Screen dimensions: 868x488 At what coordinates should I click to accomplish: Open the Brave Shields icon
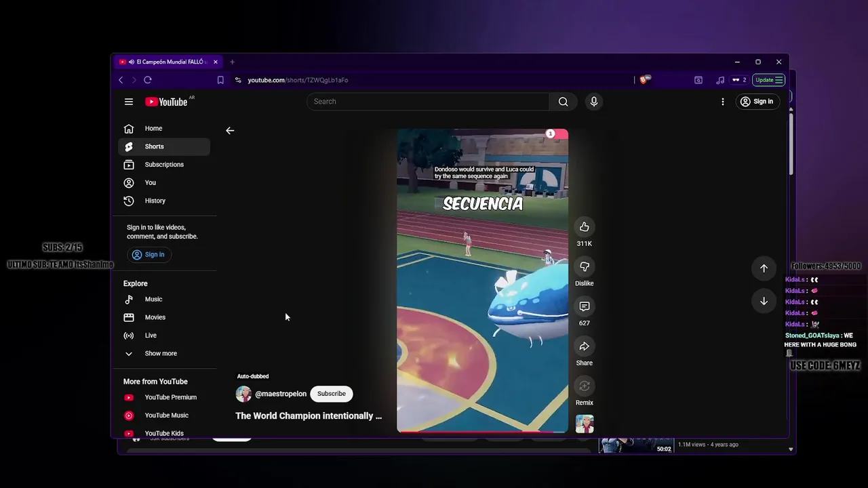tap(645, 79)
